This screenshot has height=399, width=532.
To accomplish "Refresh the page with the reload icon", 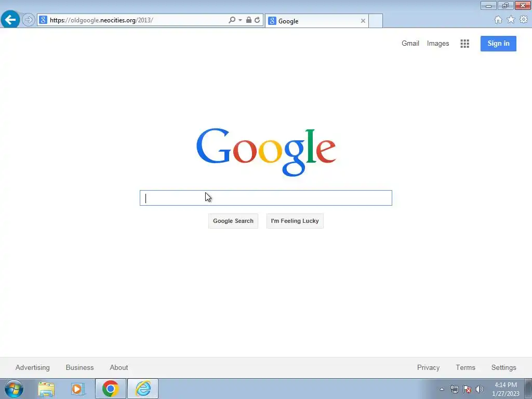I will 257,20.
